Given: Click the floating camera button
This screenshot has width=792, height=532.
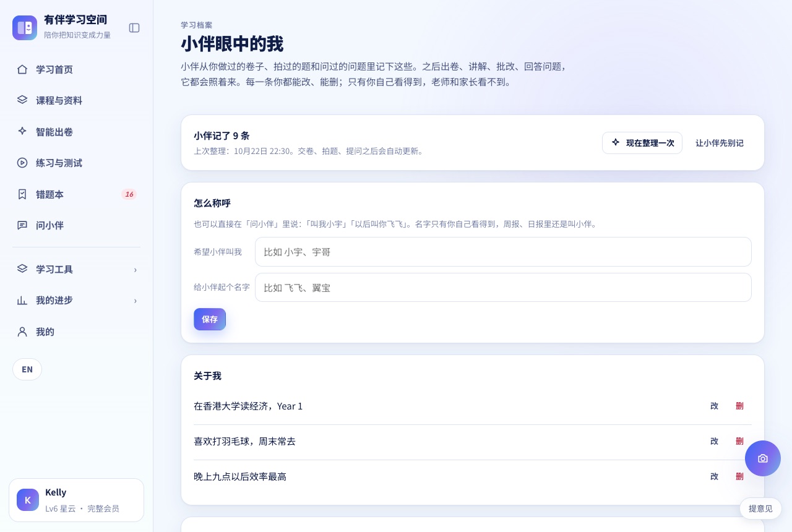Looking at the screenshot, I should point(763,458).
